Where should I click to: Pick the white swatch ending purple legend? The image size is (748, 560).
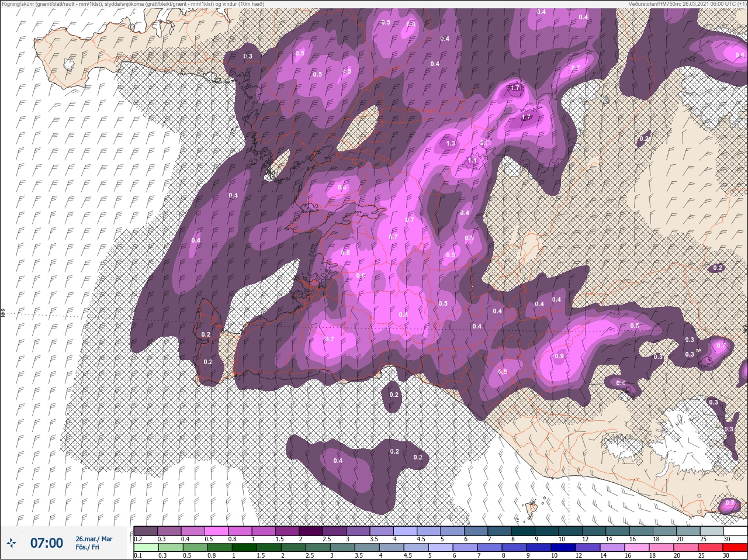tap(736, 531)
